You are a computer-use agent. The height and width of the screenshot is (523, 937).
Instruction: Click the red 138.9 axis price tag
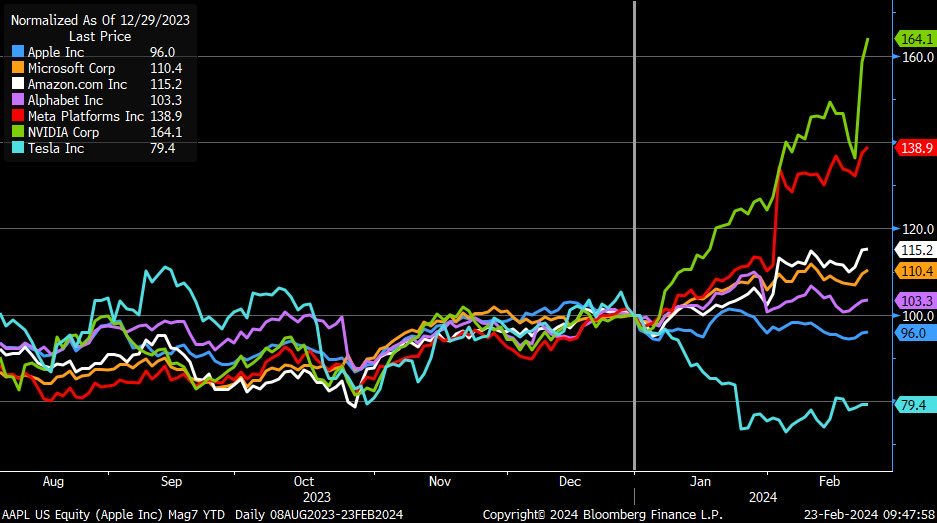[915, 148]
